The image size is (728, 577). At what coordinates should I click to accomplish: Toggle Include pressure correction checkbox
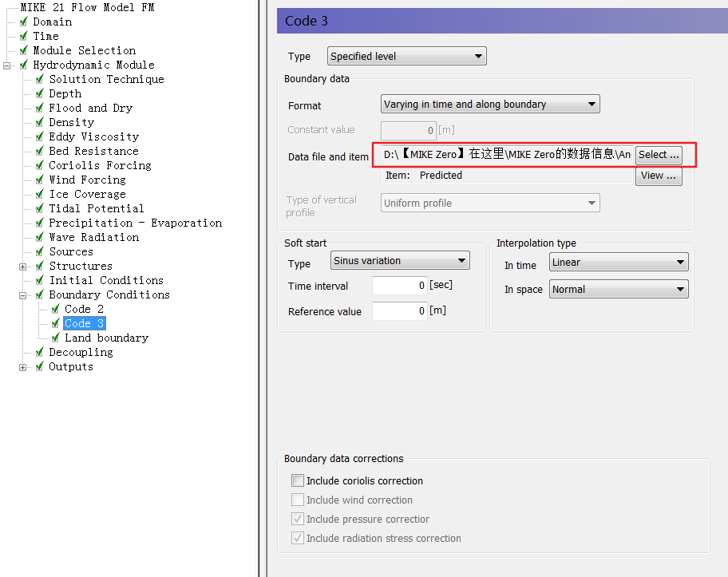click(298, 519)
